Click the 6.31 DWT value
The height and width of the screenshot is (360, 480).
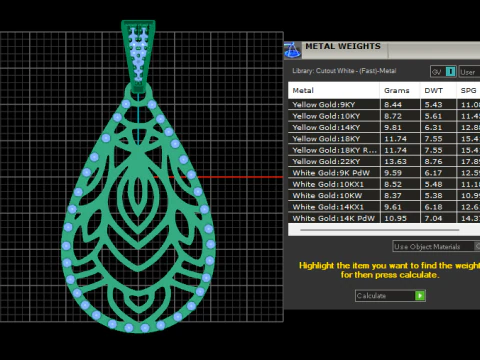(433, 127)
